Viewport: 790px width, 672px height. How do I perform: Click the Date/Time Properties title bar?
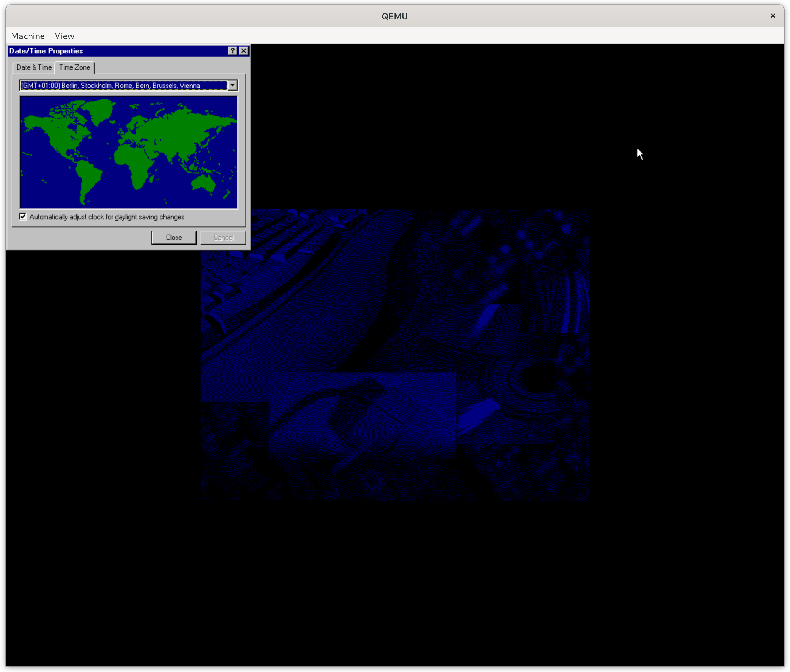tap(114, 51)
